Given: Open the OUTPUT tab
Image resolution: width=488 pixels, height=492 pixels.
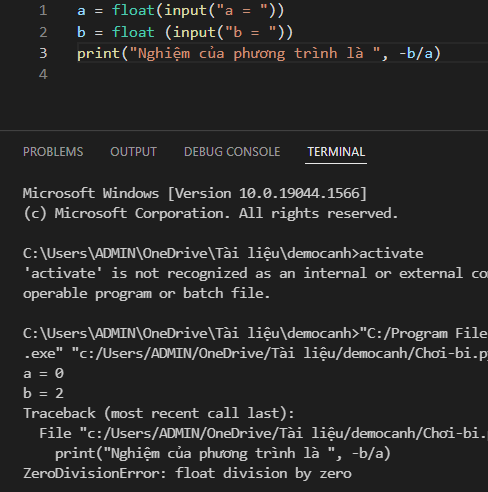Looking at the screenshot, I should tap(133, 152).
